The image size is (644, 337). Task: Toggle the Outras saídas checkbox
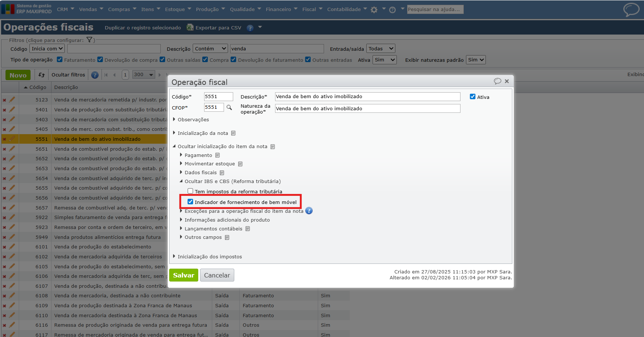(x=162, y=60)
